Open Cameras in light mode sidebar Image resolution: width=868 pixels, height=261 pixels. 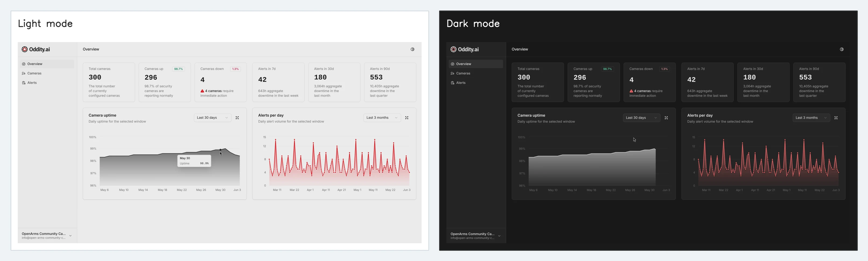click(x=47, y=73)
